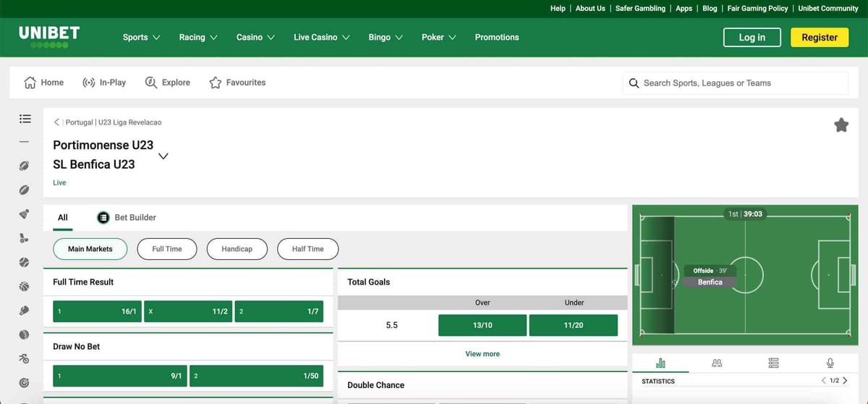The height and width of the screenshot is (404, 868).
Task: Select the darts target sidebar icon
Action: point(25,382)
